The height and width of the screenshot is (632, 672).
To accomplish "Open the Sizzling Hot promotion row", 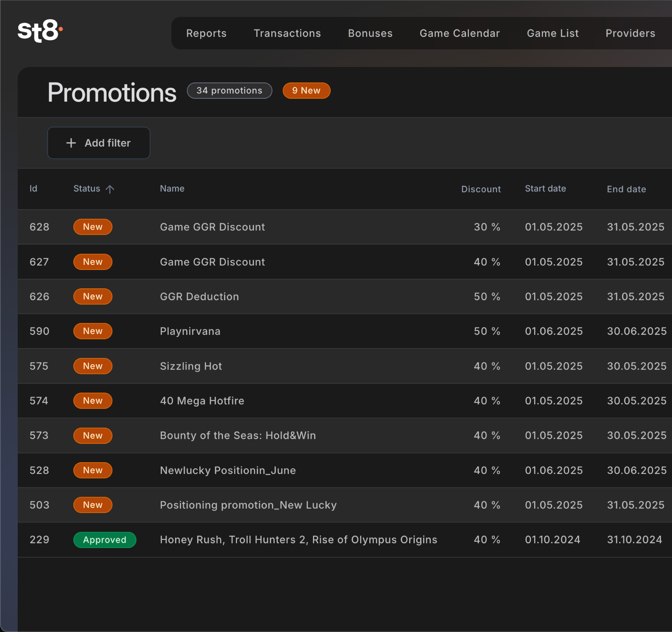I will point(191,366).
